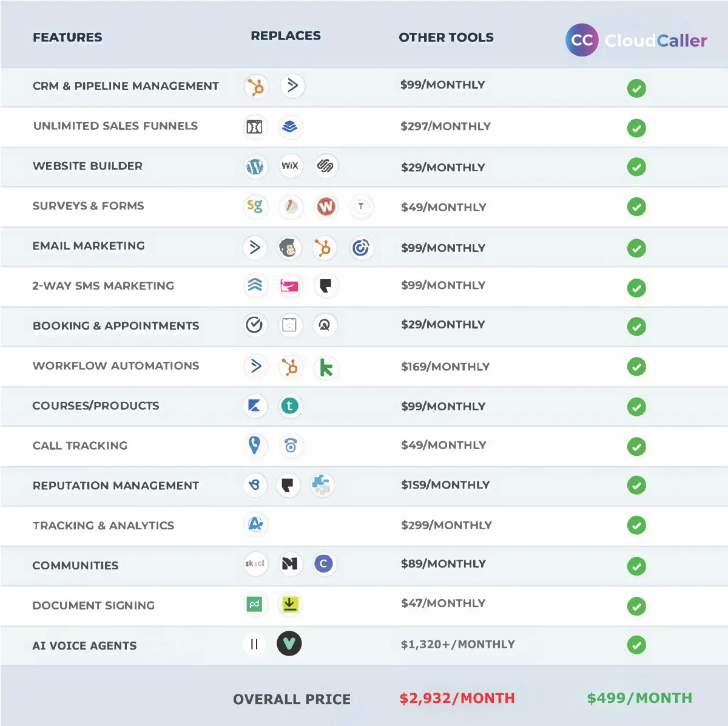This screenshot has height=726, width=728.
Task: Click the HubSpot icon in CRM row
Action: coord(256,86)
